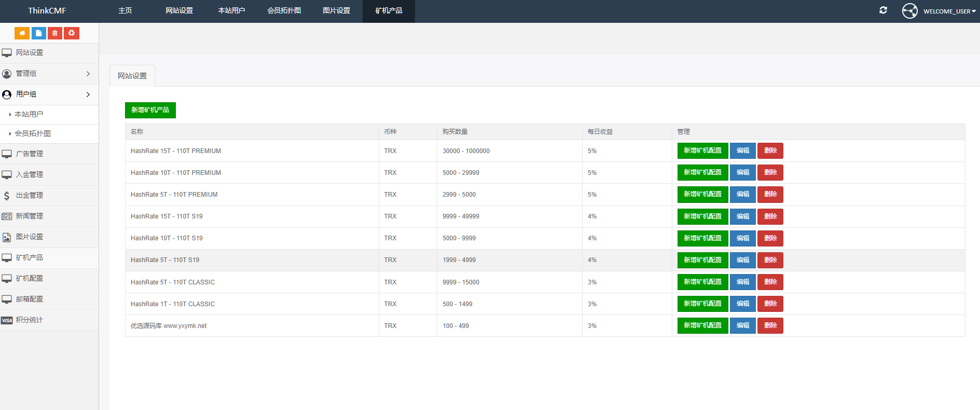This screenshot has width=980, height=410.
Task: Click the monitor icon beside 矿机配置
Action: click(x=7, y=279)
